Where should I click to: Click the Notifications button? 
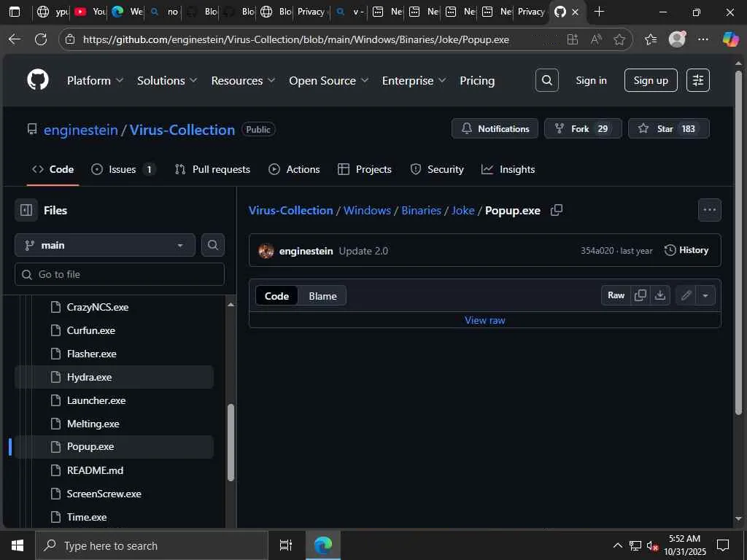(495, 128)
